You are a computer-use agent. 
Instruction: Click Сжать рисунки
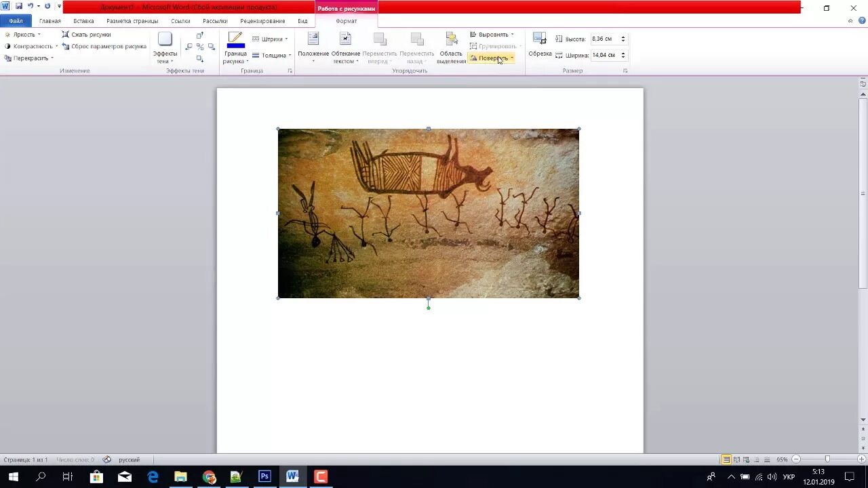coord(86,35)
